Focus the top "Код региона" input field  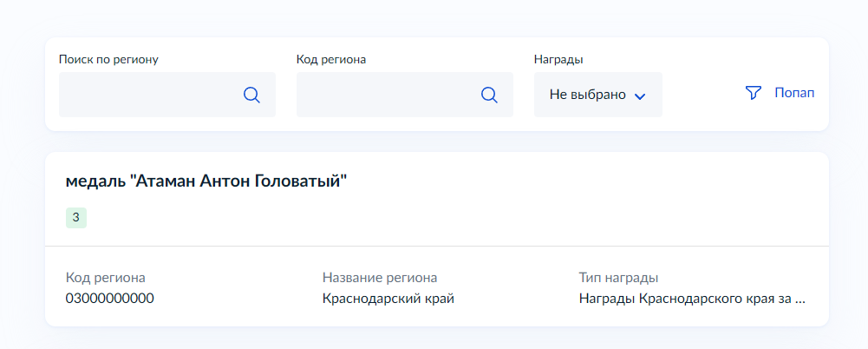(385, 95)
